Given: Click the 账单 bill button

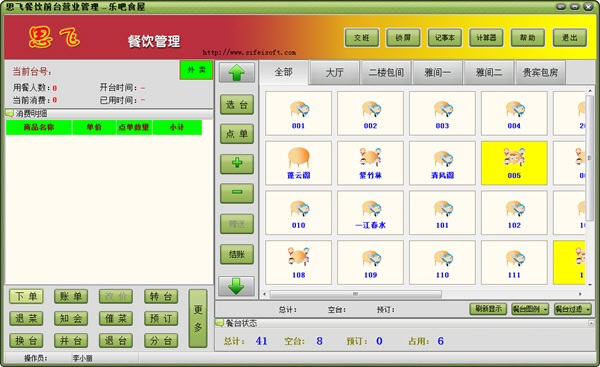Looking at the screenshot, I should point(71,296).
